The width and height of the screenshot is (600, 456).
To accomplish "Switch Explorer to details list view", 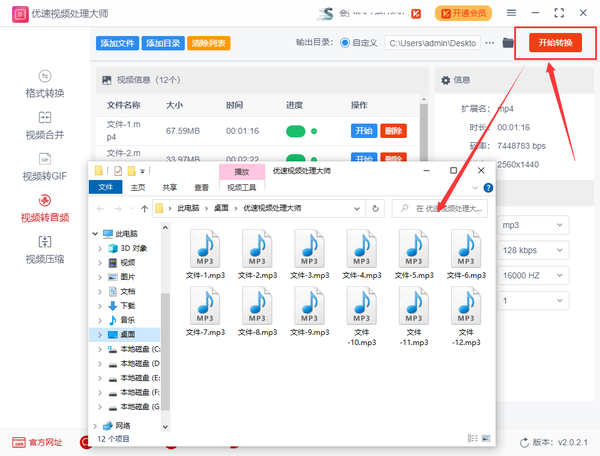I will point(473,438).
